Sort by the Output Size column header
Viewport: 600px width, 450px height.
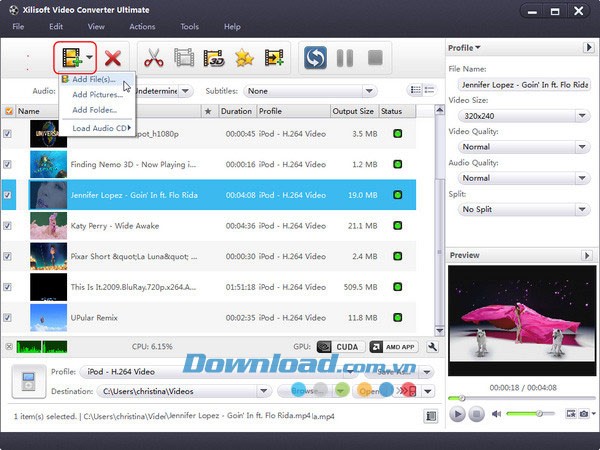click(353, 111)
